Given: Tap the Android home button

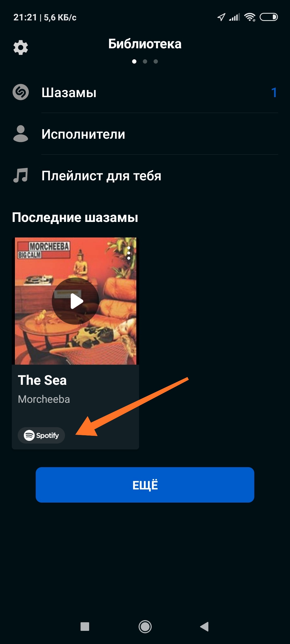Looking at the screenshot, I should click(x=145, y=627).
